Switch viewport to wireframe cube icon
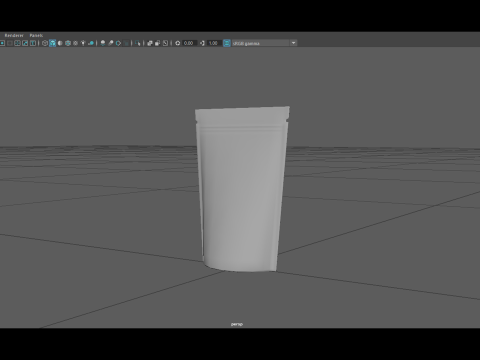480x360 pixels. (45, 43)
